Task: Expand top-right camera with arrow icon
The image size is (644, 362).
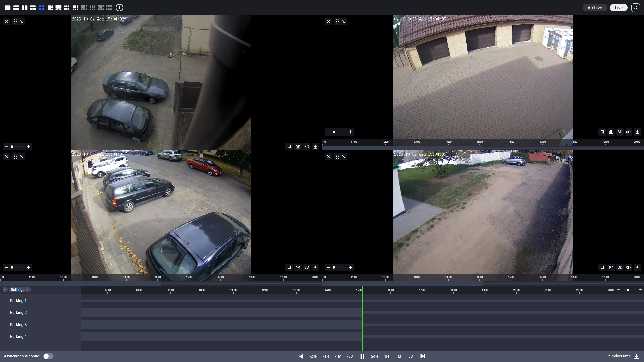Action: pyautogui.click(x=344, y=21)
